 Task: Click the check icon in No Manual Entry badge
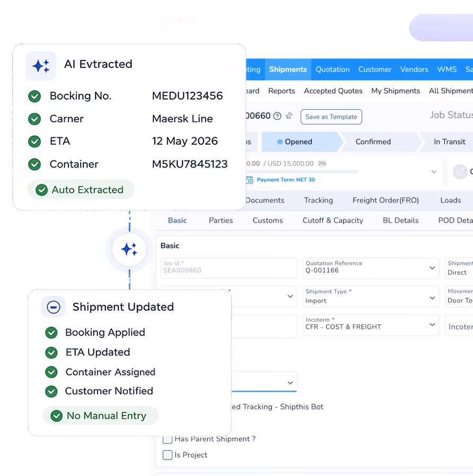(56, 416)
